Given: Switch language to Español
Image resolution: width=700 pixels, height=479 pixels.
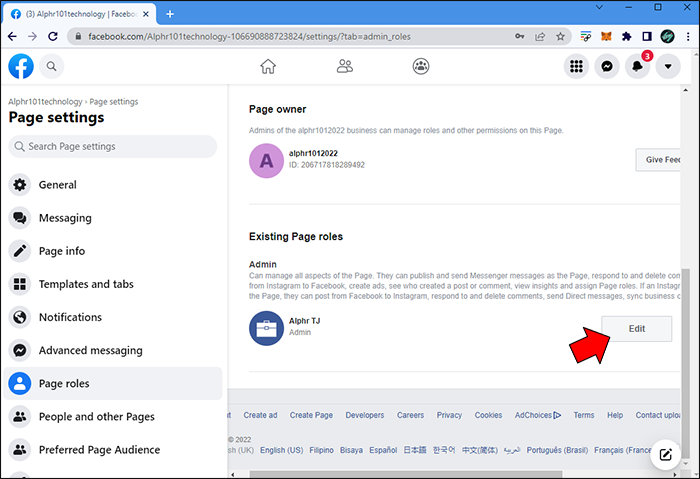Looking at the screenshot, I should (x=383, y=450).
